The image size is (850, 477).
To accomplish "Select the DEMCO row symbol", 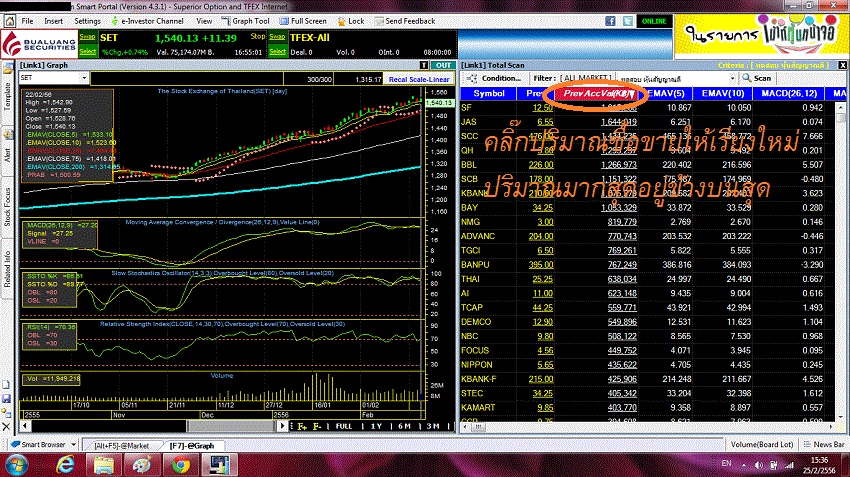I will click(x=476, y=322).
